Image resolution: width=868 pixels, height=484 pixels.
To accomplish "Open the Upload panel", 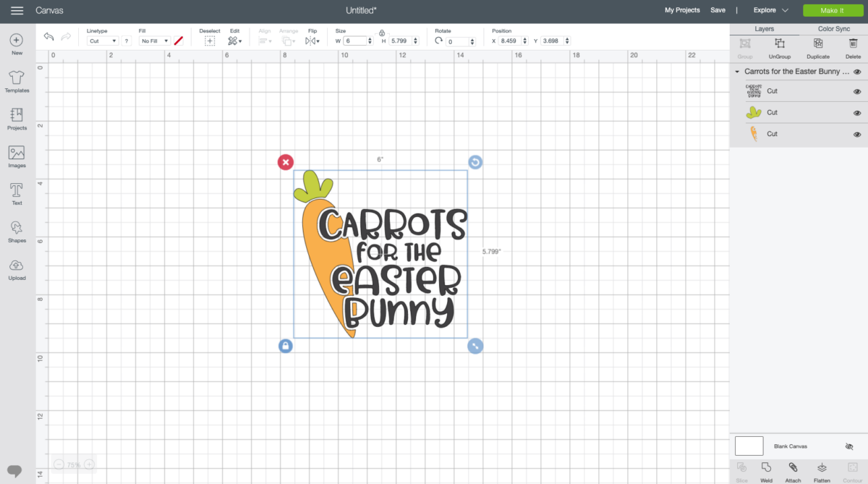I will [17, 270].
